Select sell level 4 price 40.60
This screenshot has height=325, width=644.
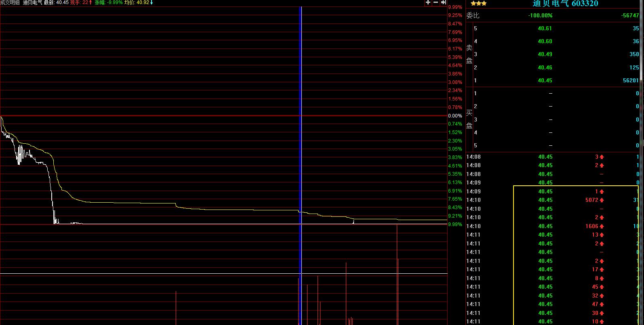pos(545,41)
